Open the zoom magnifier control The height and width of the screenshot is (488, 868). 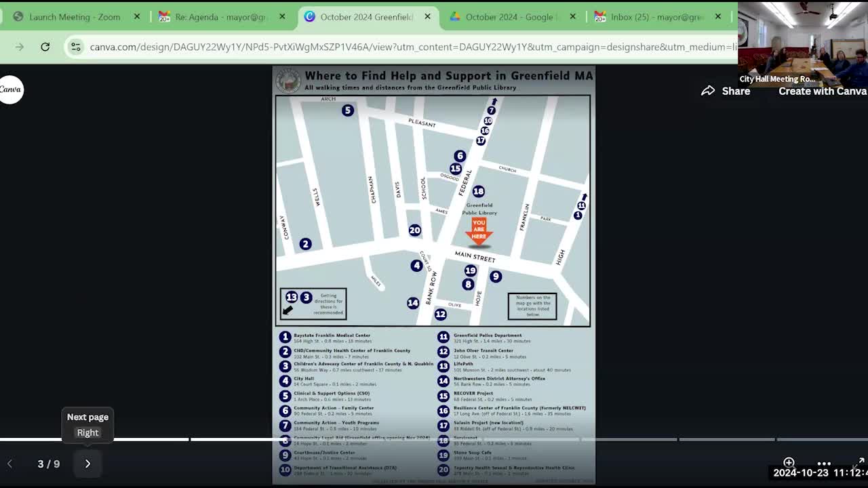tap(789, 462)
